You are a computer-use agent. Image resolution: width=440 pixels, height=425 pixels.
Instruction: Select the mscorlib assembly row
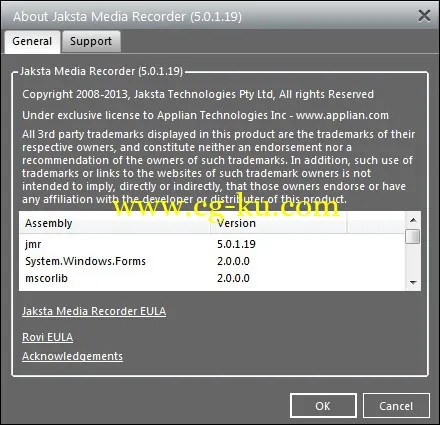tap(212, 278)
